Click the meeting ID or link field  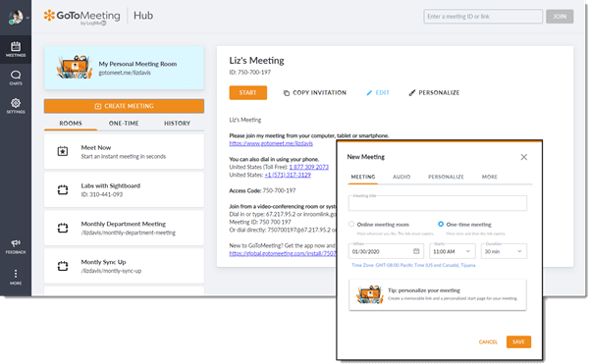tap(483, 17)
